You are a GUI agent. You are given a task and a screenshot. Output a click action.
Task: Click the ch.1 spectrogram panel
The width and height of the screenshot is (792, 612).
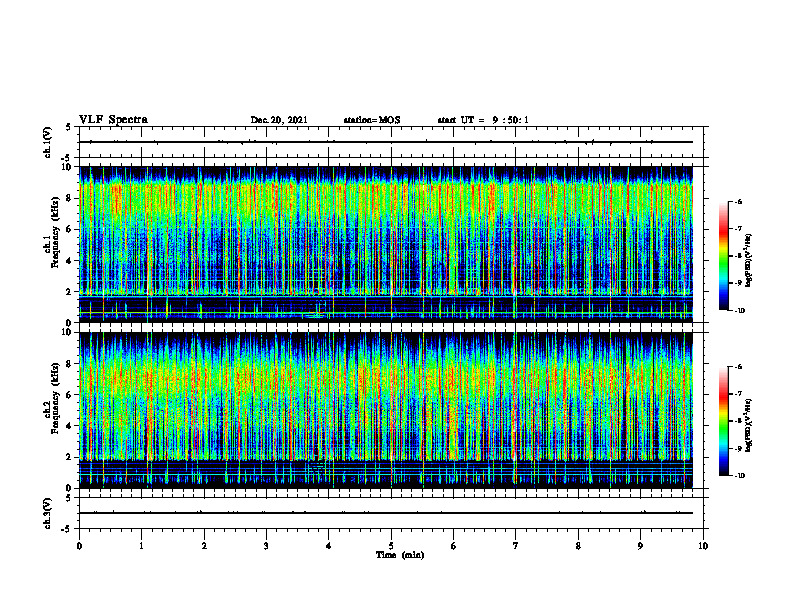point(386,244)
